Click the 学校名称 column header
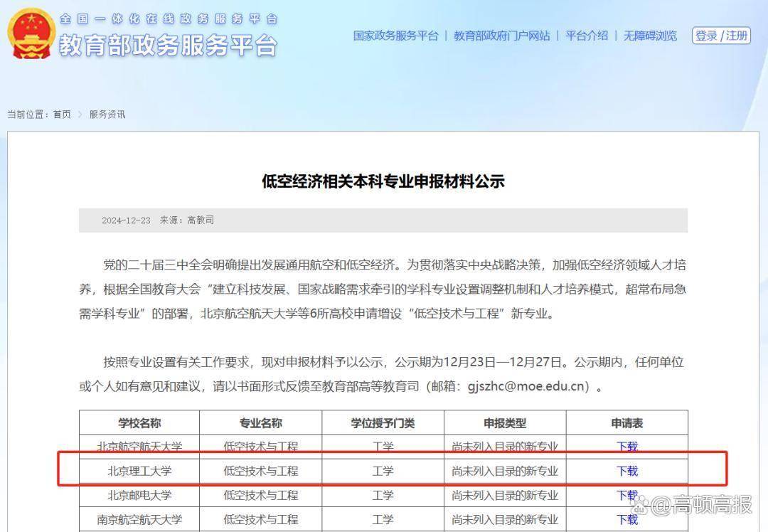Screen dimensions: 768x532 (139, 422)
